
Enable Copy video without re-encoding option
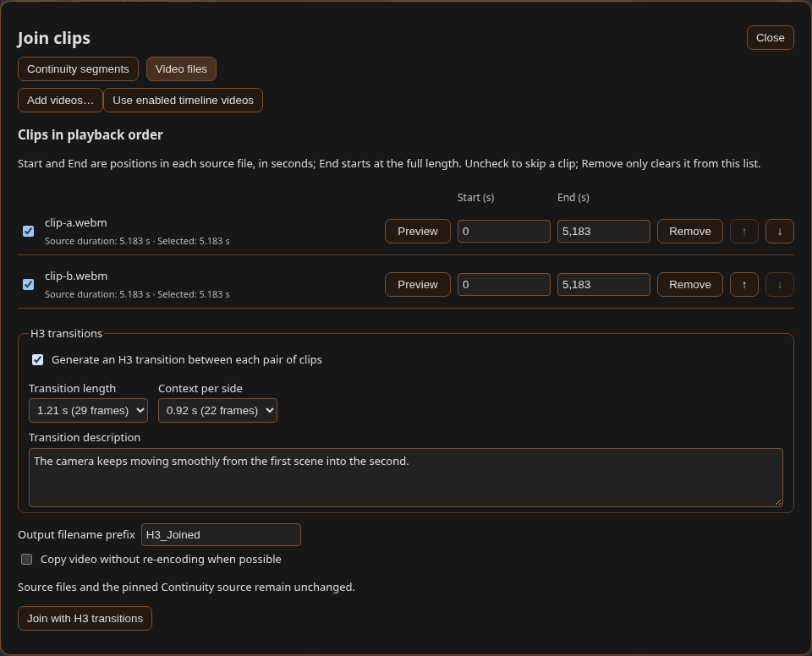(x=26, y=559)
